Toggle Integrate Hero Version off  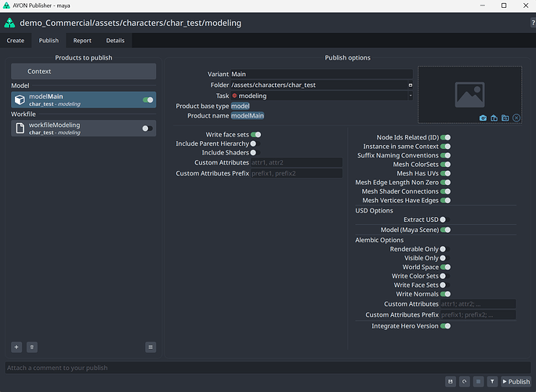coord(445,325)
